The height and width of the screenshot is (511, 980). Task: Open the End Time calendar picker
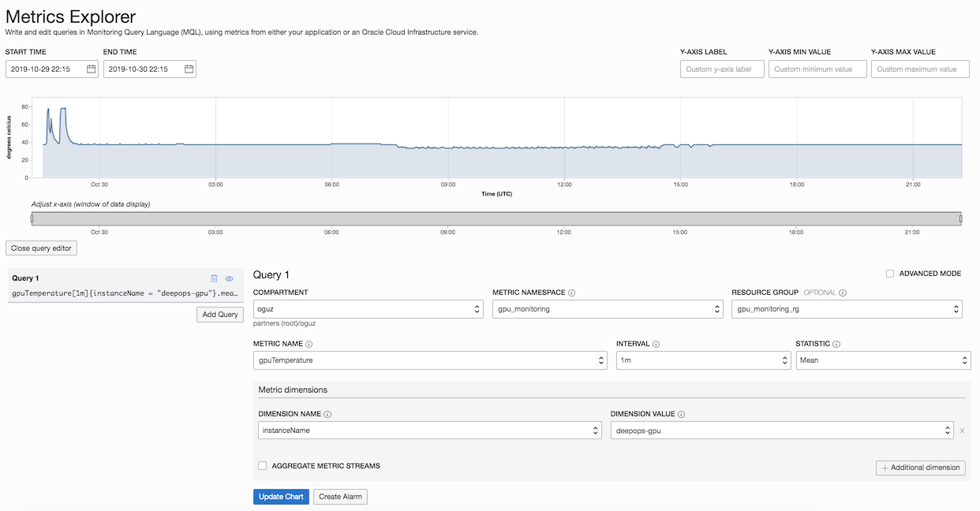[188, 69]
